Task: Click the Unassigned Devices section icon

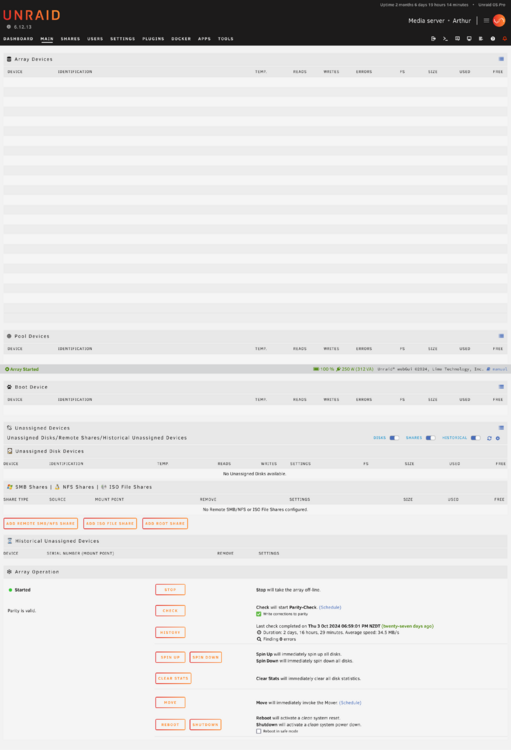Action: 9,428
